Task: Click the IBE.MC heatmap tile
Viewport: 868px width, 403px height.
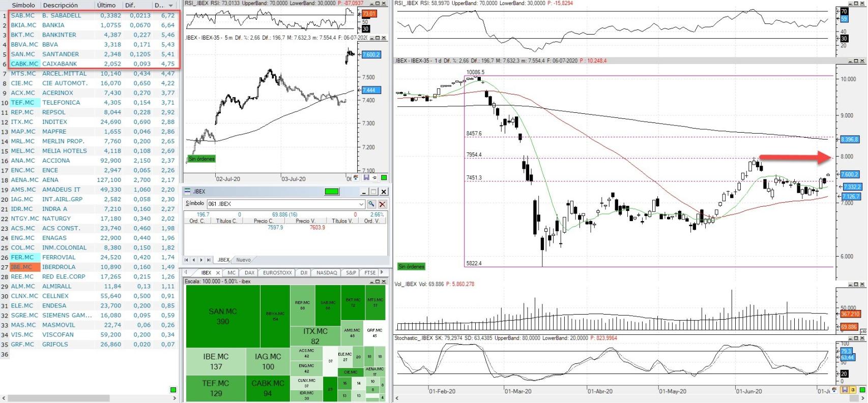Action: [x=216, y=361]
